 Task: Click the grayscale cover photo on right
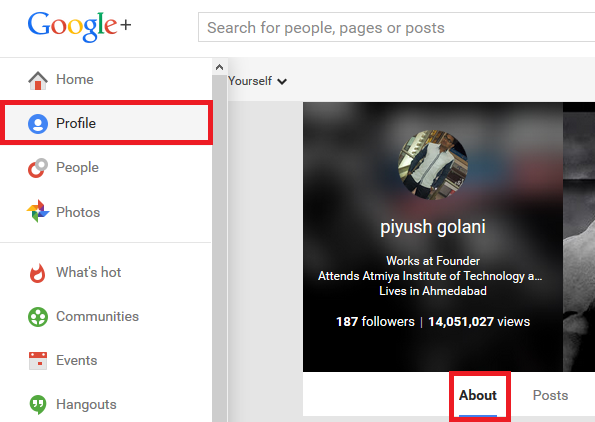[x=579, y=236]
